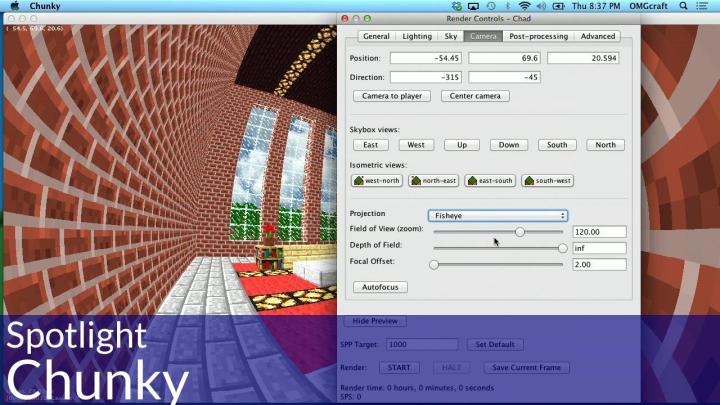Click the Camera to player button

coord(392,96)
